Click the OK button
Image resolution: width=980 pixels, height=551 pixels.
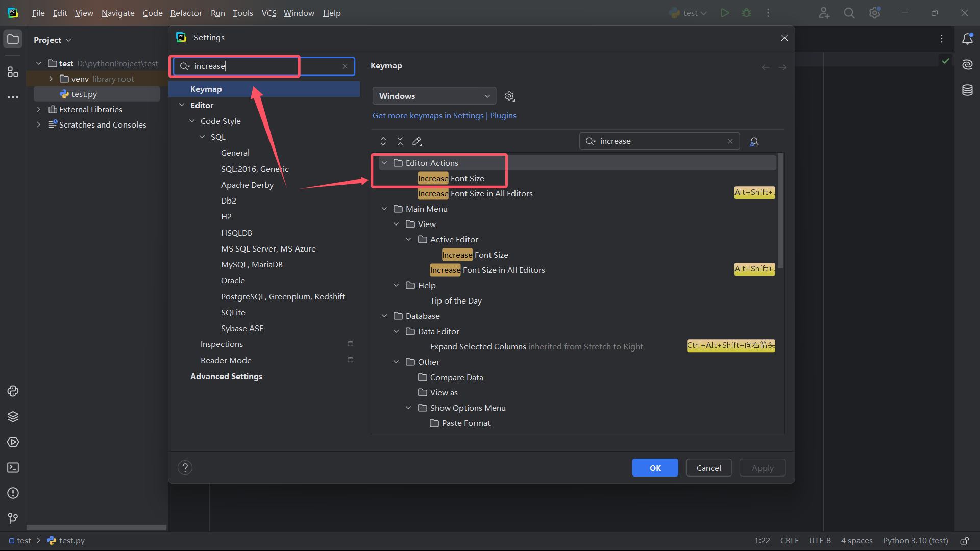coord(655,468)
